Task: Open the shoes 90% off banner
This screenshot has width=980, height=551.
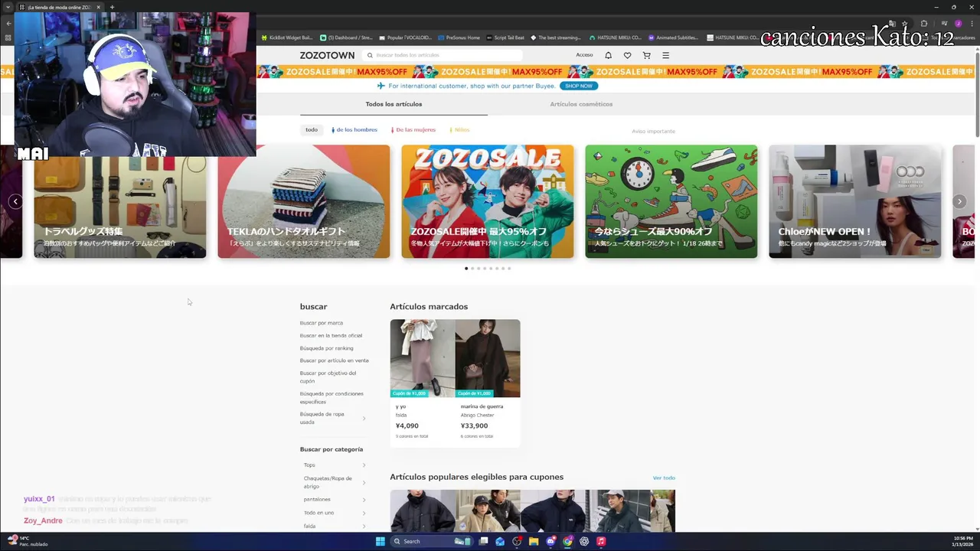Action: point(671,201)
